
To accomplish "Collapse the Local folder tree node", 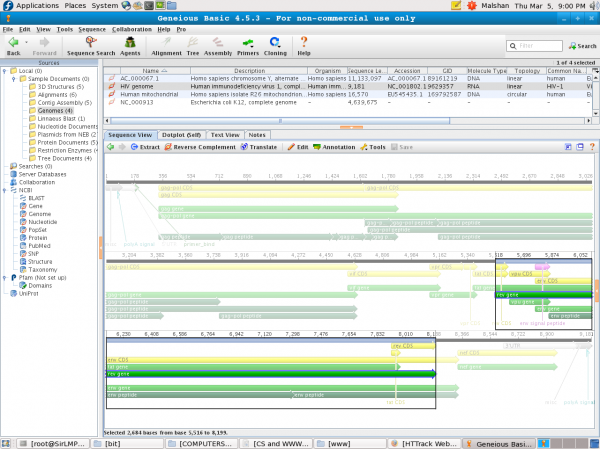I will 5,71.
